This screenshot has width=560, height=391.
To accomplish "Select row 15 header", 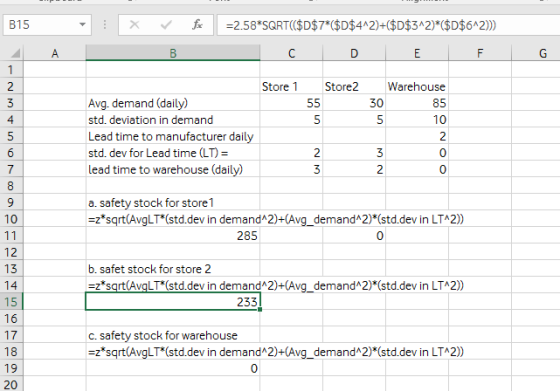I will tap(11, 302).
